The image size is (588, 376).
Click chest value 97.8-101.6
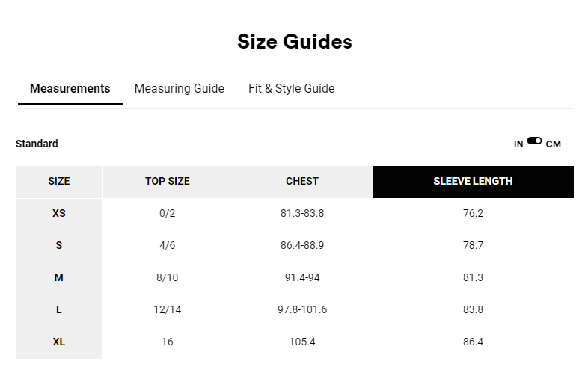click(x=302, y=310)
